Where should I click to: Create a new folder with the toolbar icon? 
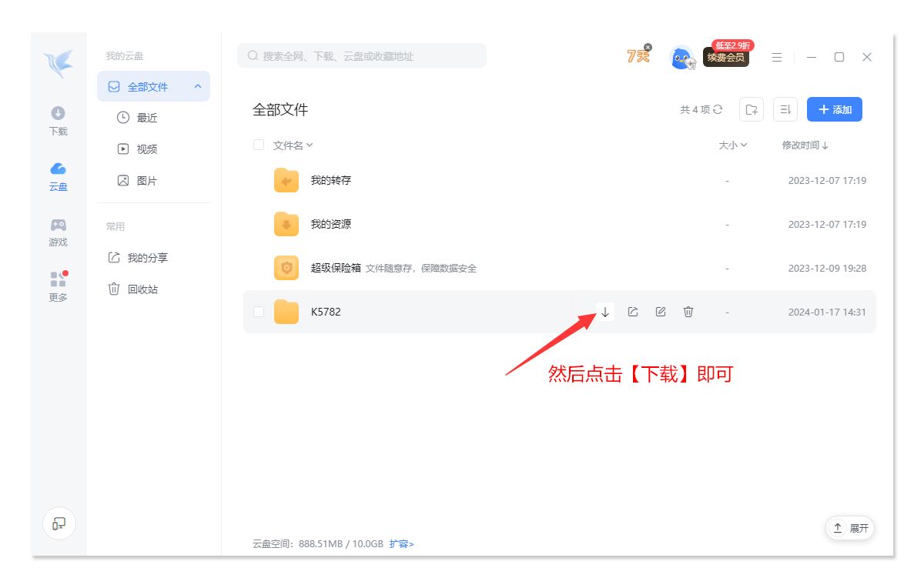(x=752, y=109)
